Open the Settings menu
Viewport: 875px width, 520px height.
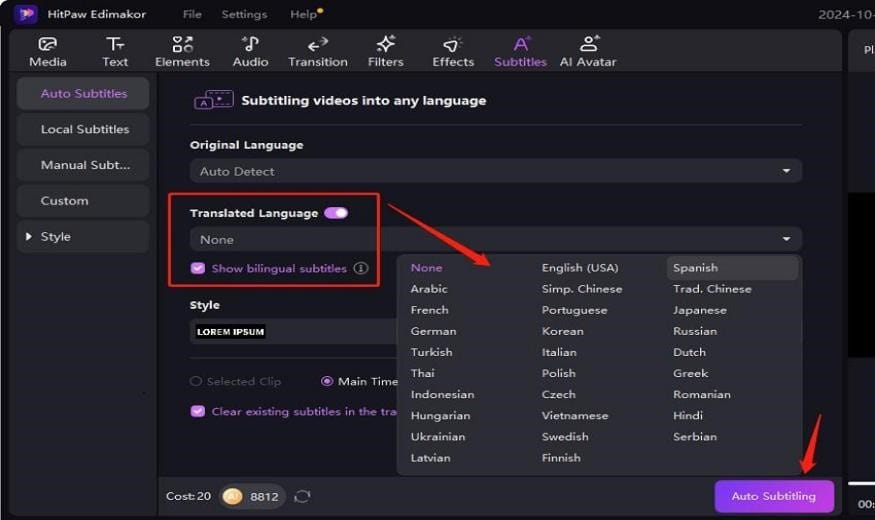point(244,15)
